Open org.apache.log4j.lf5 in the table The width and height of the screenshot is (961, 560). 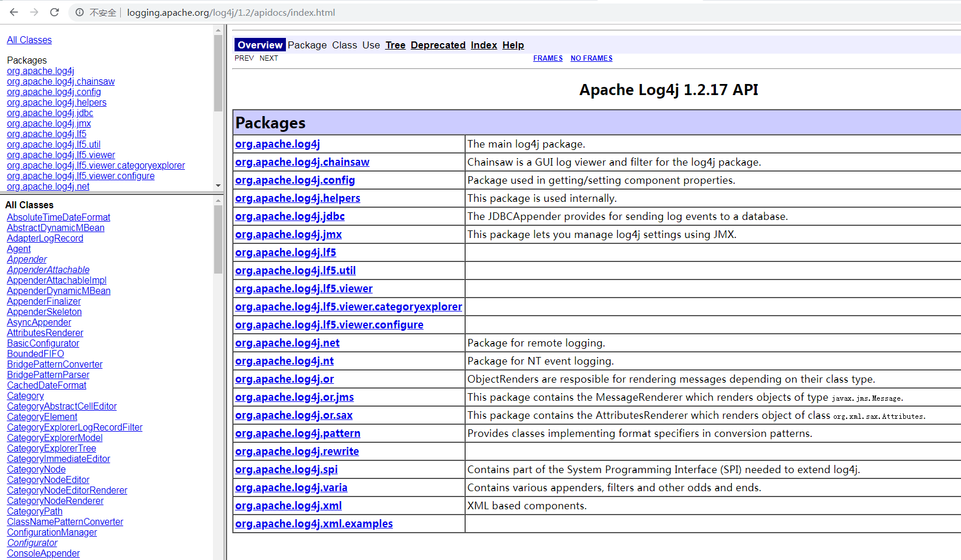click(285, 253)
